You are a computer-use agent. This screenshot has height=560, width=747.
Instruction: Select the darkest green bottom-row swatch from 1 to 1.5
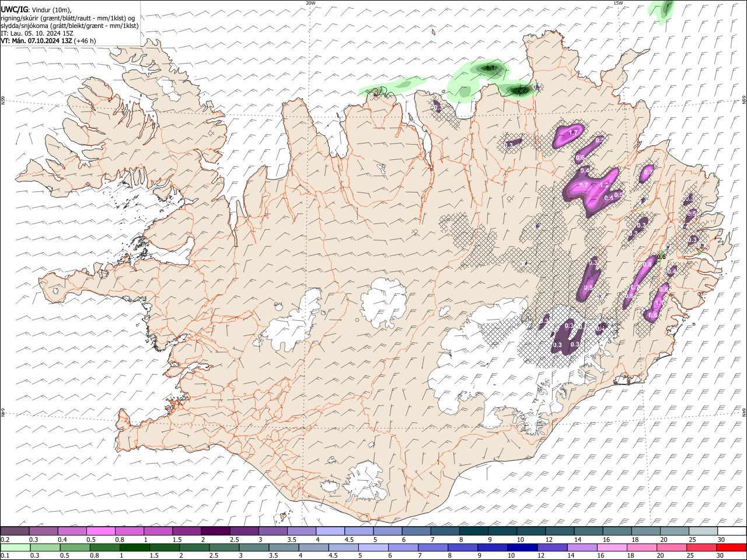coord(135,548)
